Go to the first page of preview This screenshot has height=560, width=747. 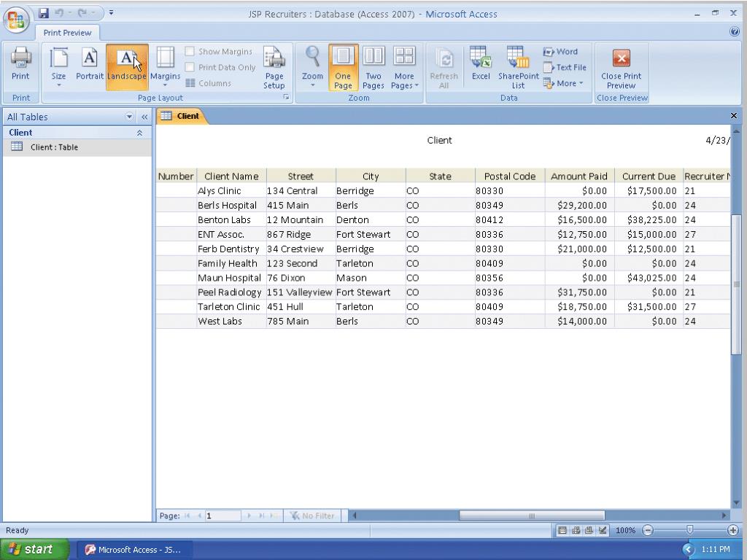click(x=187, y=516)
